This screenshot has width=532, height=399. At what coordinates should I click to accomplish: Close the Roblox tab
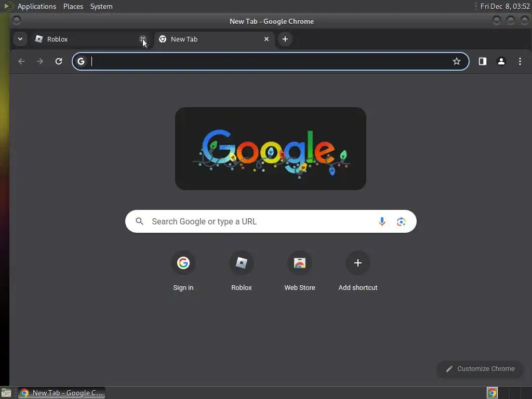click(x=143, y=38)
